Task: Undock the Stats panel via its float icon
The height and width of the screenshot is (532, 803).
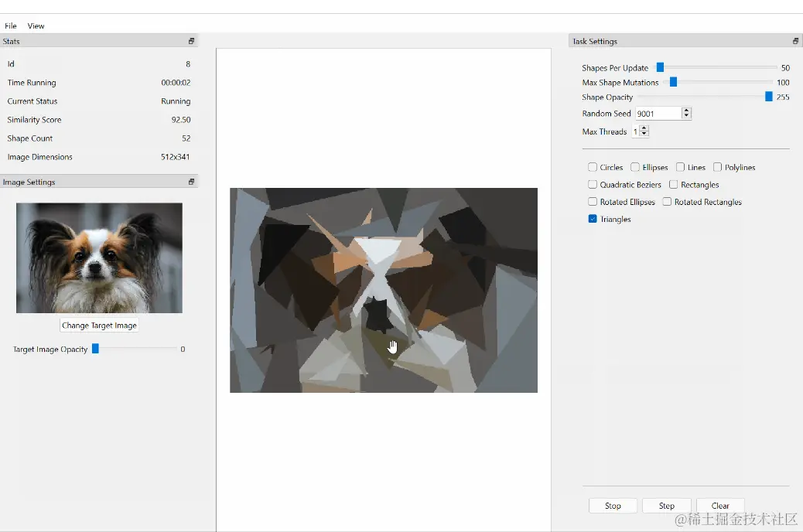Action: coord(190,41)
